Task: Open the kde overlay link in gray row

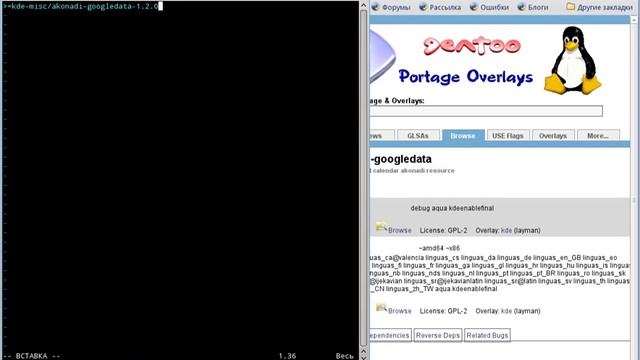Action: (x=506, y=231)
